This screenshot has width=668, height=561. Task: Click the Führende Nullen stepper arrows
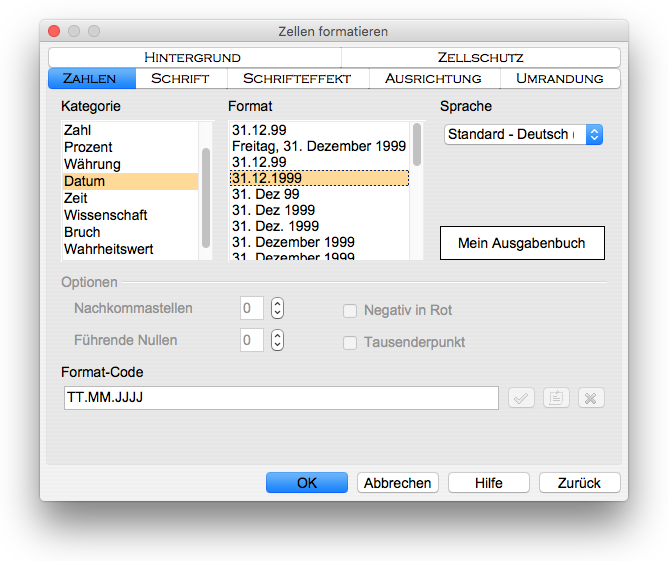[277, 341]
